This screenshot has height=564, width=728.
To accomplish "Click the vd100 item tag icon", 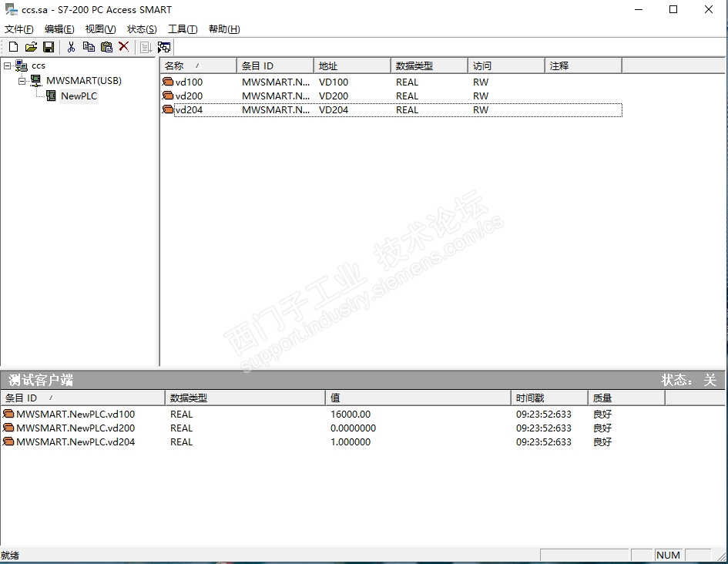I will [168, 82].
